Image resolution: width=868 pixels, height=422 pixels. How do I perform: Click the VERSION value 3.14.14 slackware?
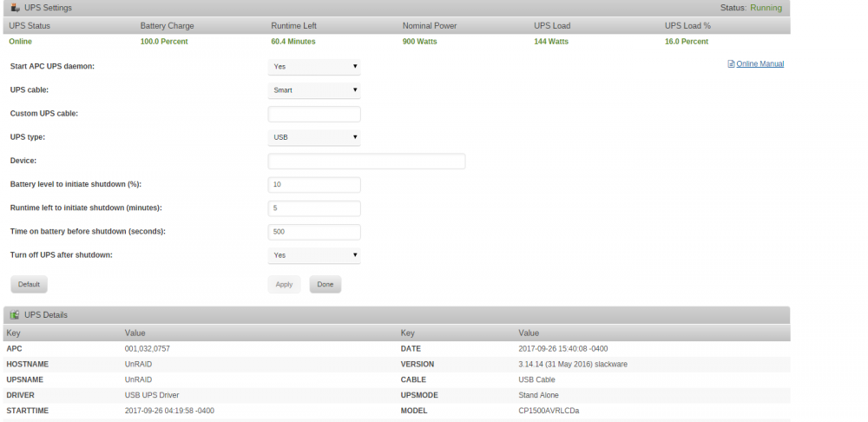[x=573, y=365]
